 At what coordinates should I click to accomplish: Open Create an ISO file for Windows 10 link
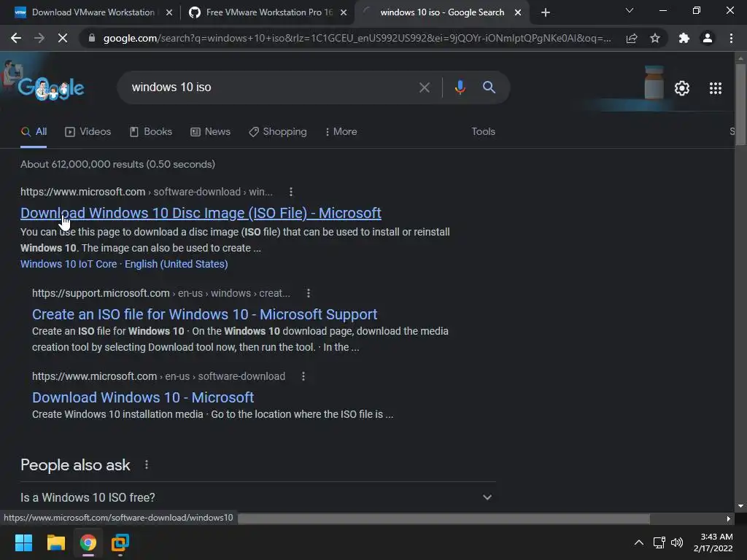coord(204,314)
